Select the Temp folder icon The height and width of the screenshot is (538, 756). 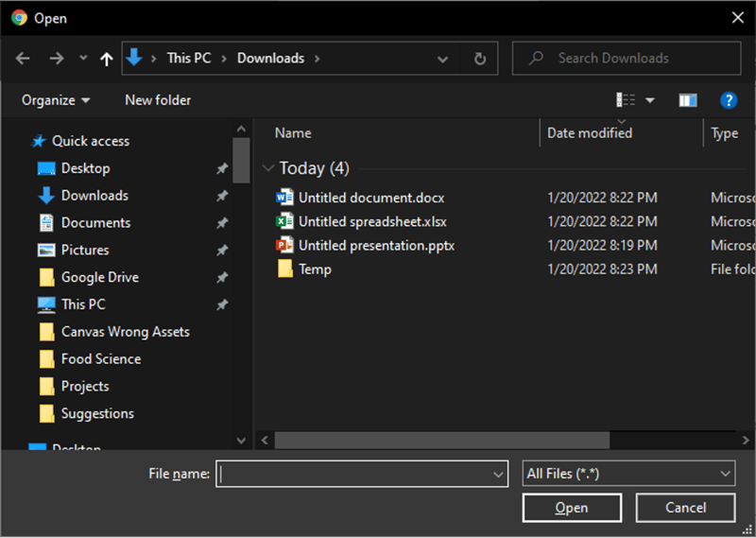click(285, 269)
